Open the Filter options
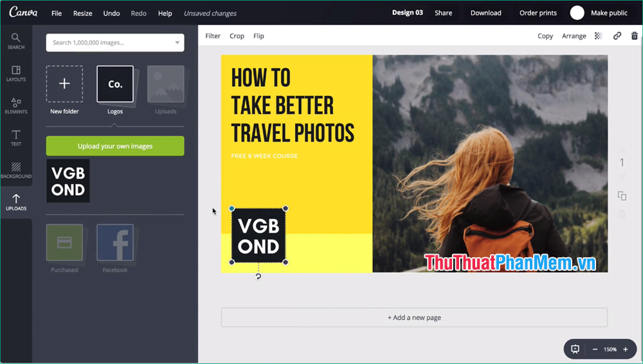 pyautogui.click(x=213, y=36)
